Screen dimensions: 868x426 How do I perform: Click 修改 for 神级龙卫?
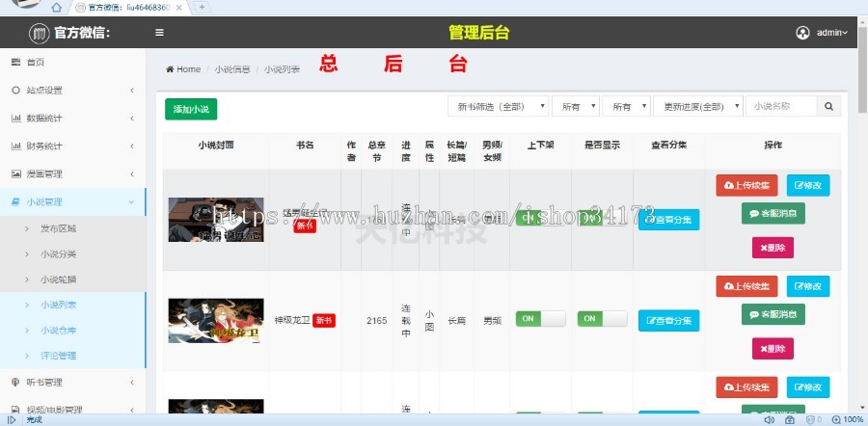click(x=808, y=286)
